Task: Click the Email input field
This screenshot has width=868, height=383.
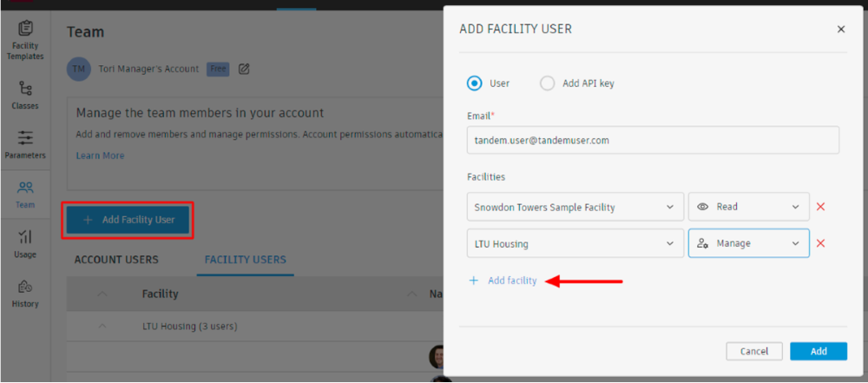Action: (653, 140)
